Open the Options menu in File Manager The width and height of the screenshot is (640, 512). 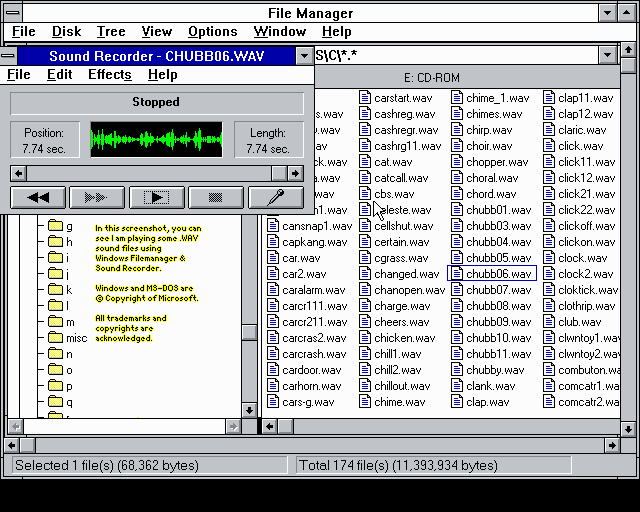pos(212,32)
